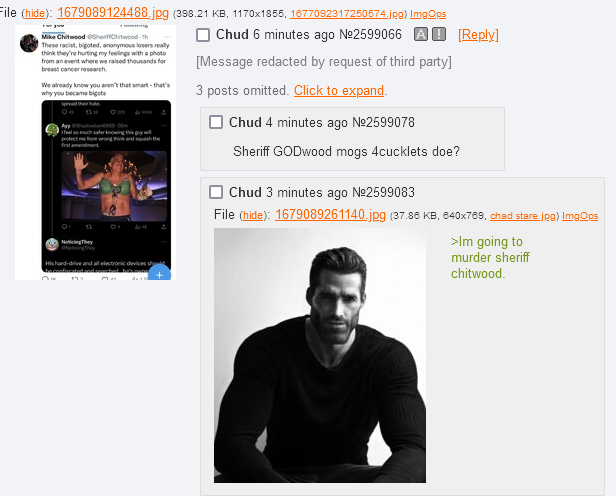
Task: Hide the chad stare image via hide link
Action: [253, 216]
